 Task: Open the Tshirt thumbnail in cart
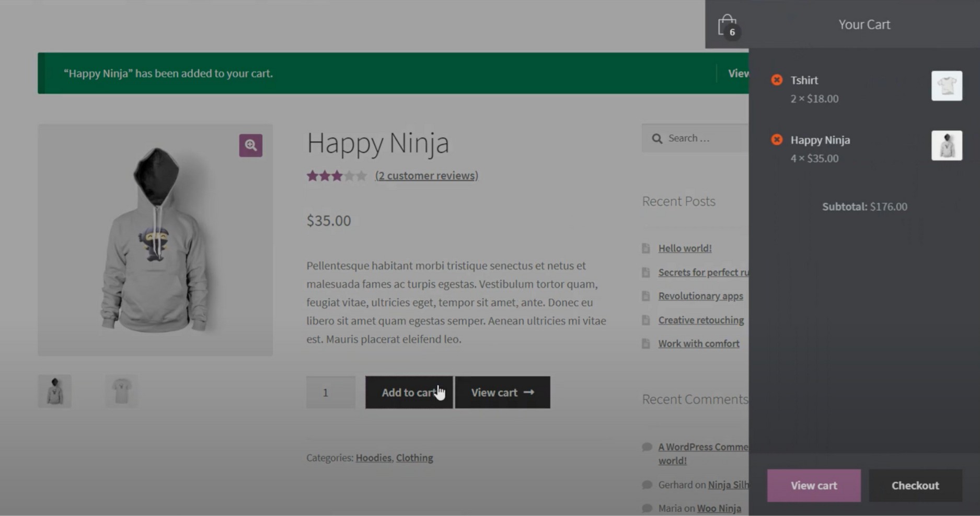click(947, 86)
